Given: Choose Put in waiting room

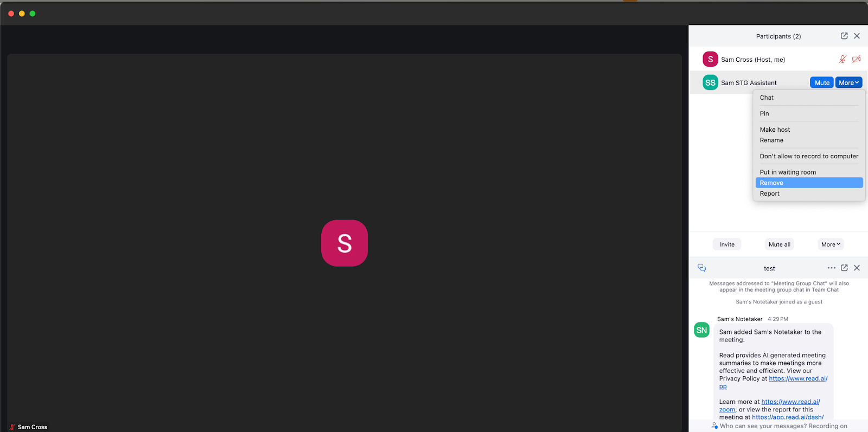Looking at the screenshot, I should pos(809,172).
